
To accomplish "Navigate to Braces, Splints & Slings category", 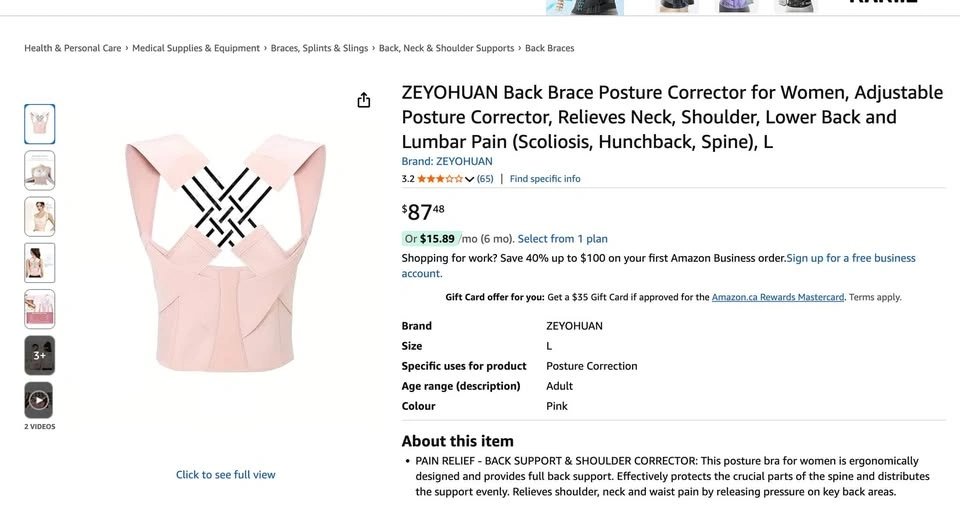I will coord(319,48).
